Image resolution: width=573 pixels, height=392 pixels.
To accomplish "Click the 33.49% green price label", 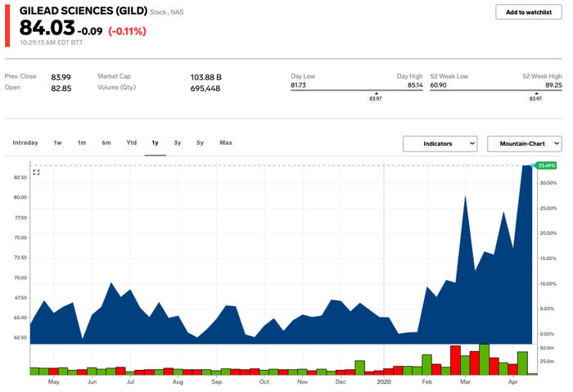I will [x=546, y=165].
